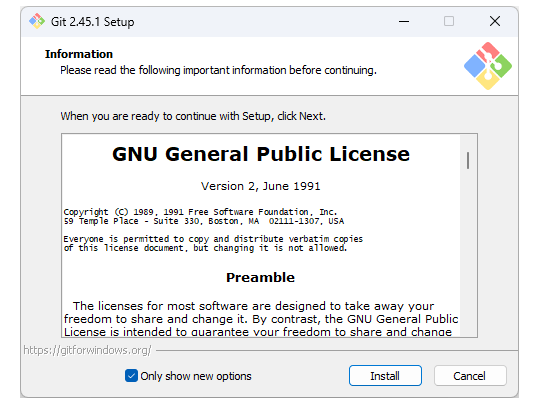Click the 'Please read the following' subtitle
This screenshot has height=405, width=540.
218,70
